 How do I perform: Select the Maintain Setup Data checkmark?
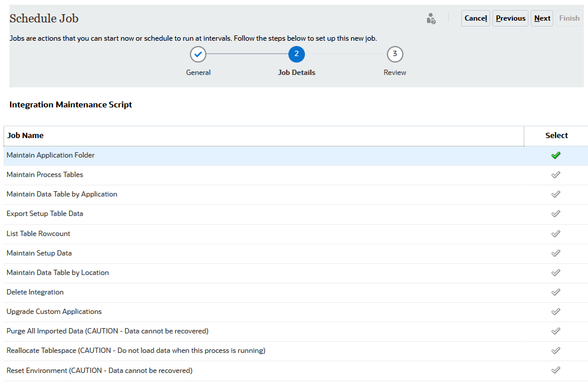556,253
